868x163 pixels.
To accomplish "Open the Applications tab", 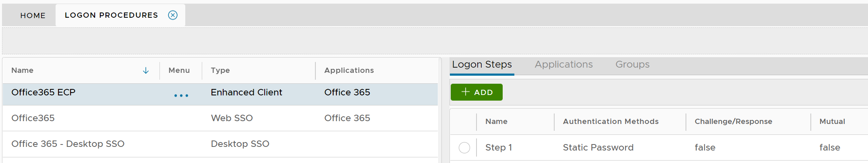I will [x=563, y=64].
